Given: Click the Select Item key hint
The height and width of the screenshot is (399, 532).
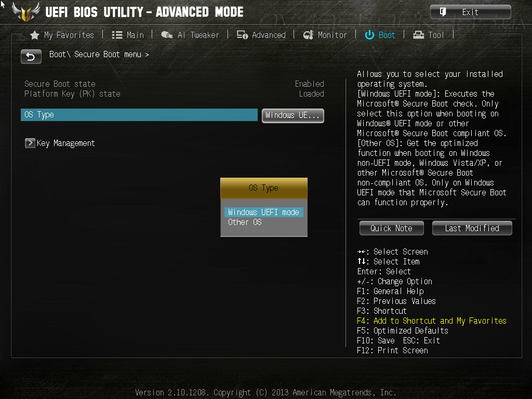Looking at the screenshot, I should tap(389, 262).
